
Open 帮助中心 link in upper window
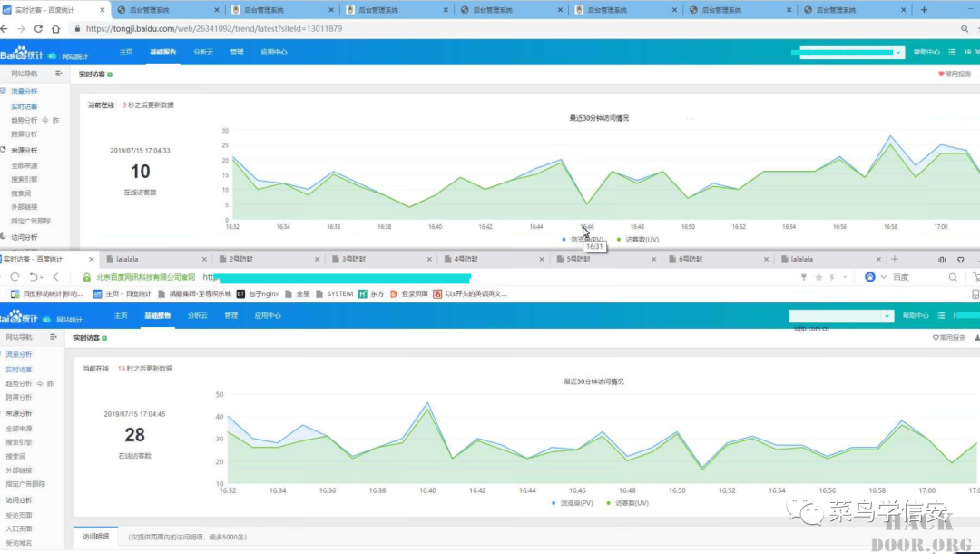(x=926, y=53)
